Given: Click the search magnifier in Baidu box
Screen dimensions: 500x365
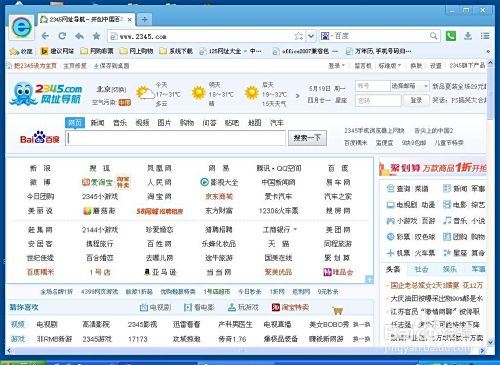Looking at the screenshot, I should (433, 36).
